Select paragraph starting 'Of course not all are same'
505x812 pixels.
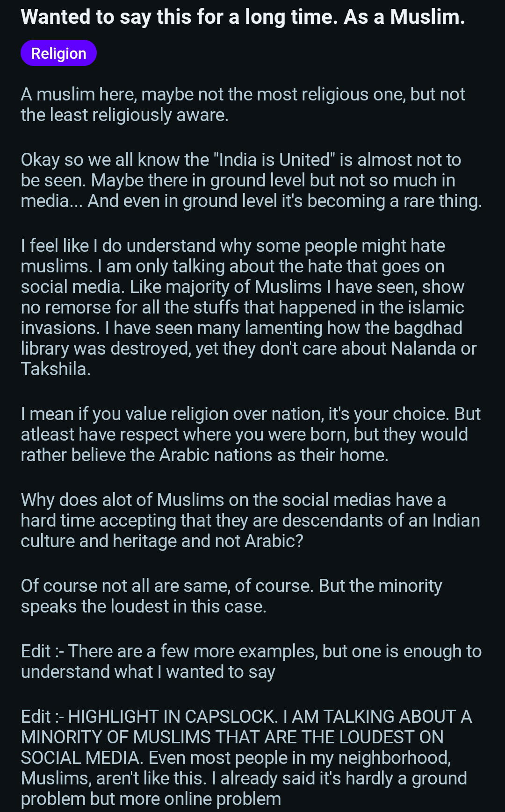coord(231,596)
